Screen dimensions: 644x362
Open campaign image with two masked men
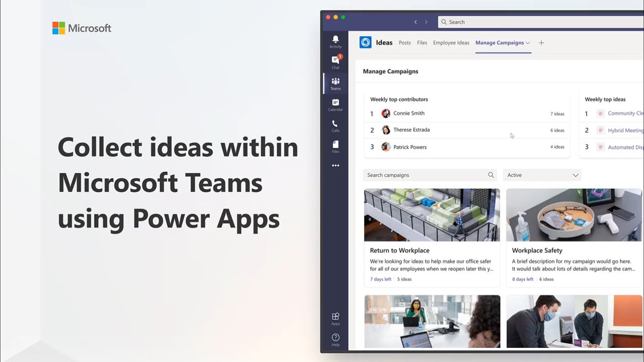click(x=574, y=321)
